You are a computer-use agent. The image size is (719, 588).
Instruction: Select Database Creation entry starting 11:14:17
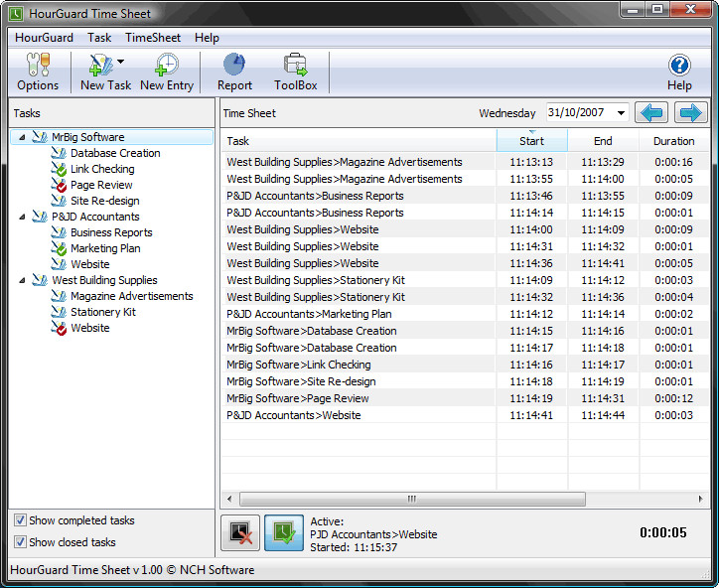click(465, 348)
